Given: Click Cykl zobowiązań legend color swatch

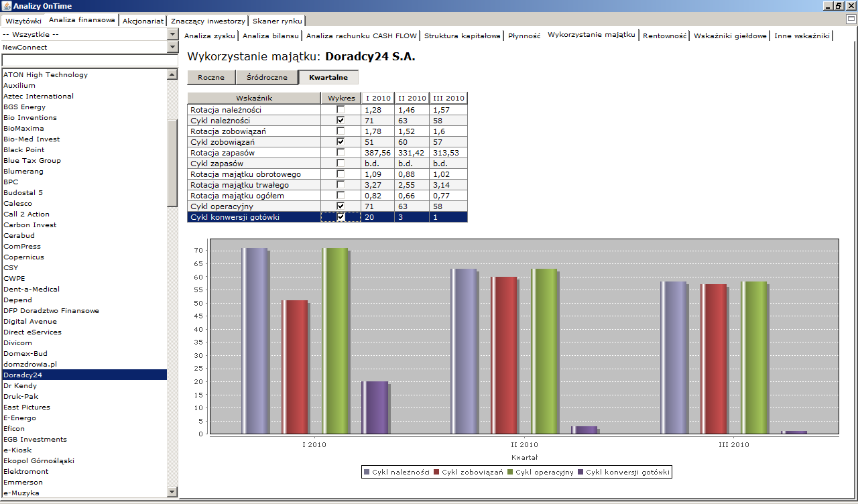Looking at the screenshot, I should pos(436,472).
